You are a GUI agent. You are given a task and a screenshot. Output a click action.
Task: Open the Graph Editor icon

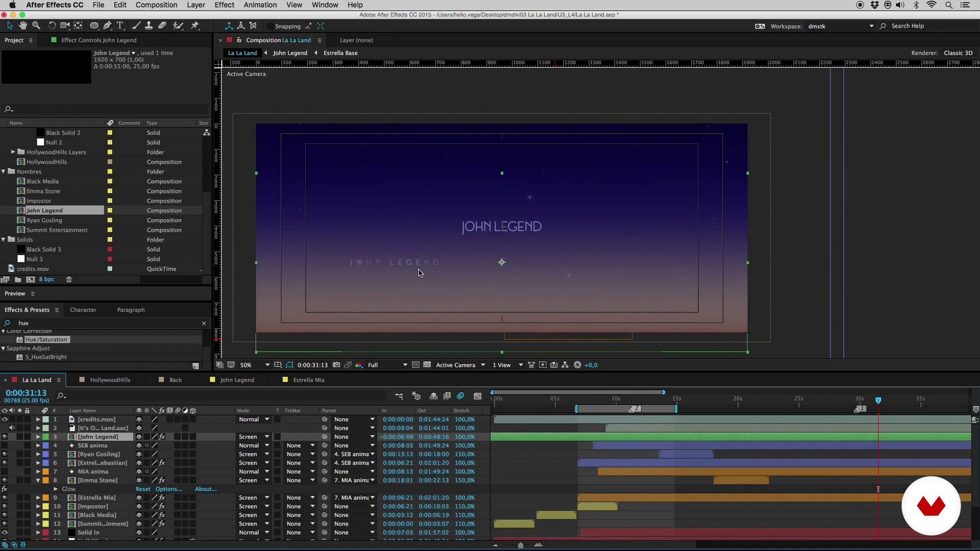pos(477,396)
